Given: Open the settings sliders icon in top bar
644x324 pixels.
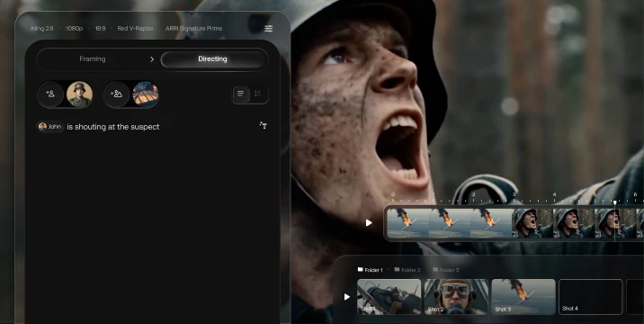Looking at the screenshot, I should (268, 29).
